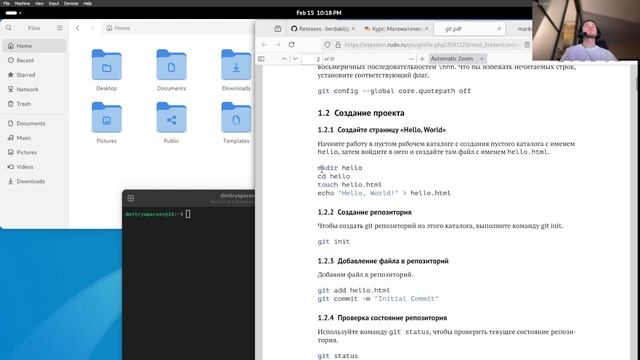Go forward in the Files window

tap(92, 28)
